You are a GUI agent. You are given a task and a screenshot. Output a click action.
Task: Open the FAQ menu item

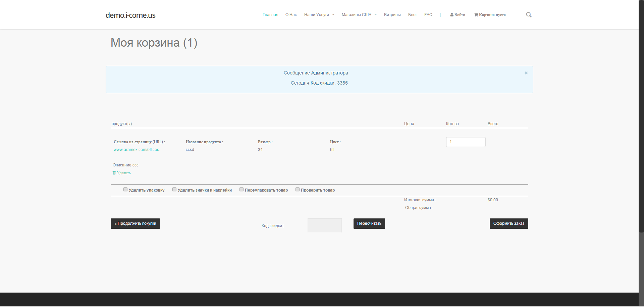428,15
